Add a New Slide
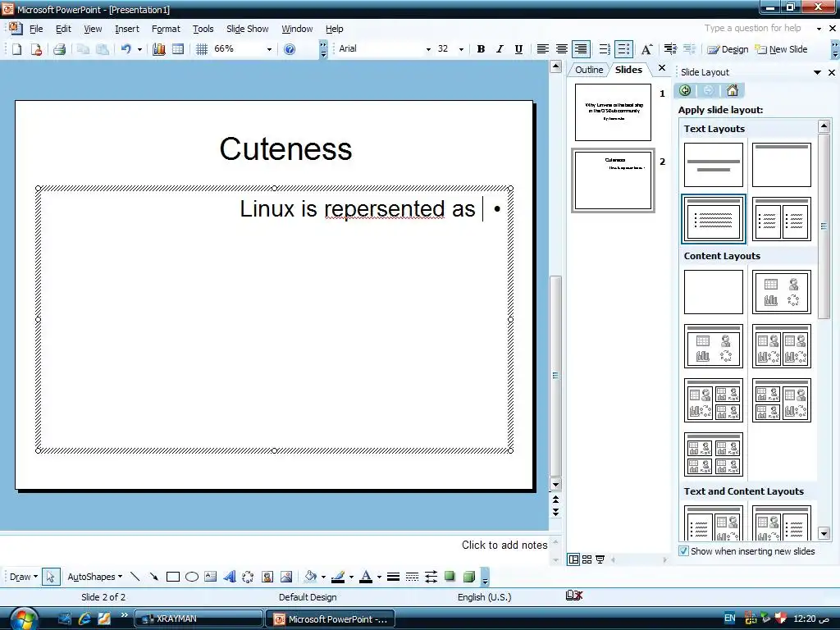This screenshot has height=630, width=840. click(x=781, y=49)
